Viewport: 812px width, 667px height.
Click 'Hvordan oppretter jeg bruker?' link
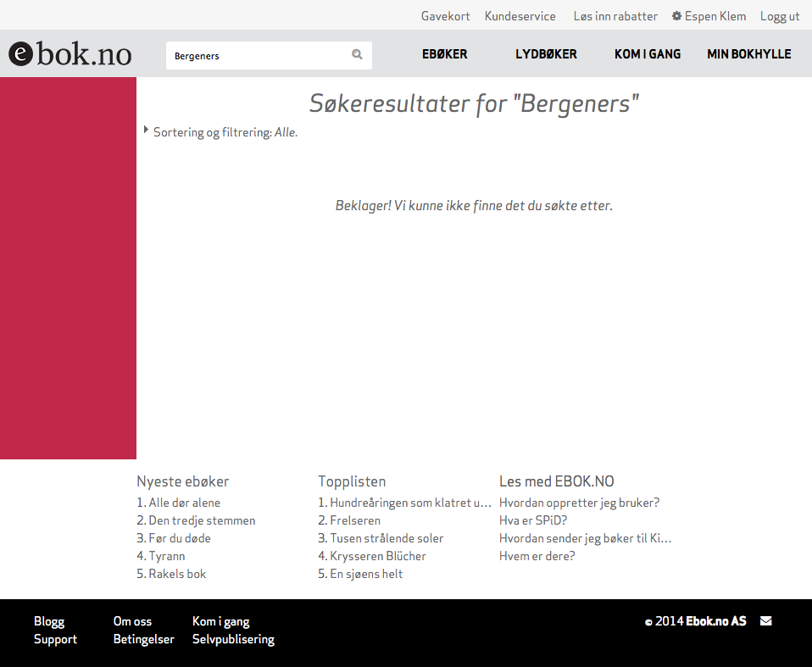click(x=580, y=503)
